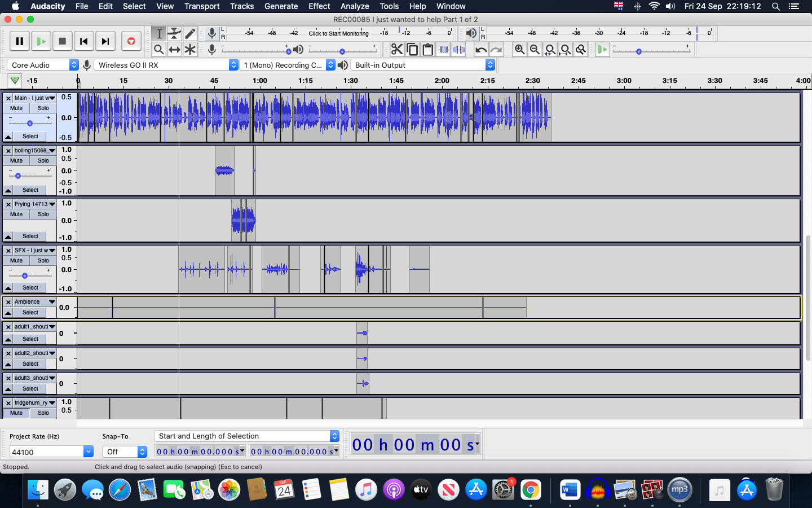Click Fit Selection to Width icon

click(550, 50)
